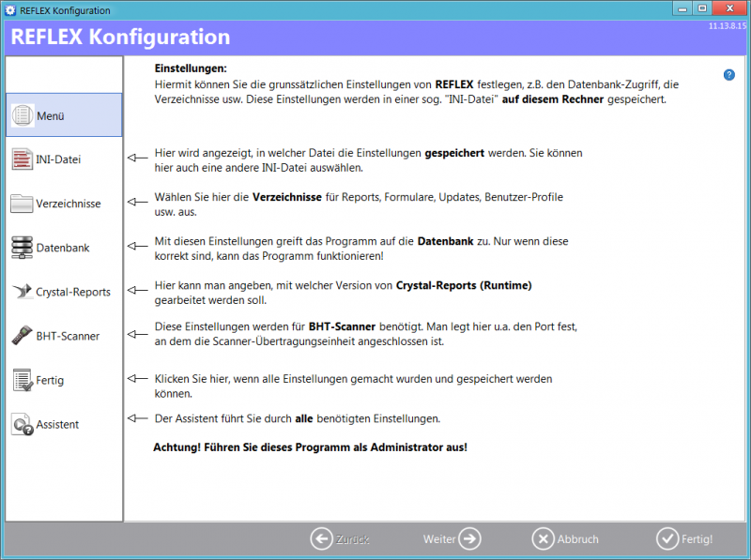
Task: Open the Verzeichnisse settings page
Action: pyautogui.click(x=64, y=204)
